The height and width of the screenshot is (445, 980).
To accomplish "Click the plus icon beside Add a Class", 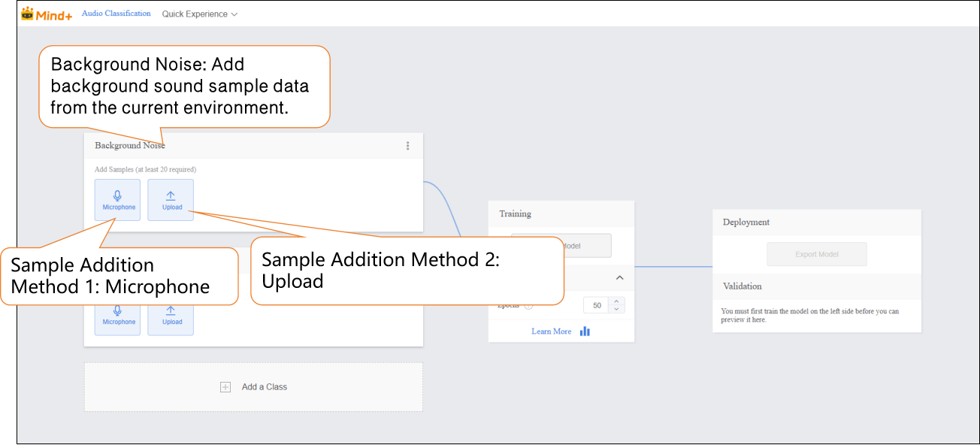I will coord(225,387).
